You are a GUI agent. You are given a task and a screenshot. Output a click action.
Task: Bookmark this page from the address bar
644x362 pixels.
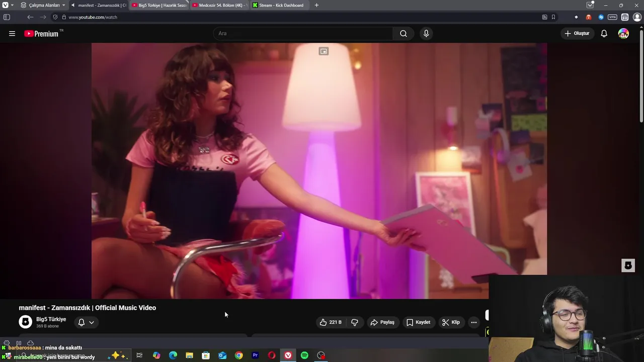553,17
